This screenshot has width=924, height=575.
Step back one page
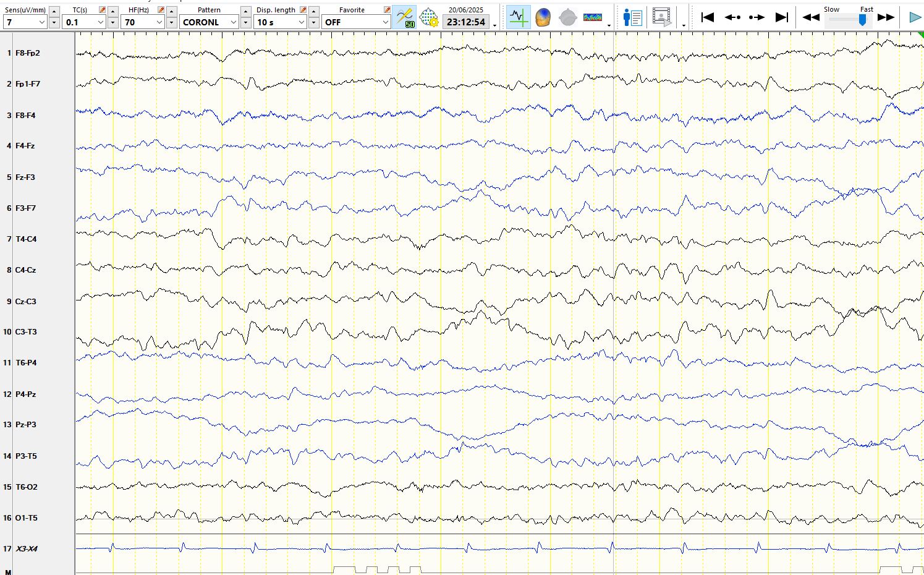point(733,17)
